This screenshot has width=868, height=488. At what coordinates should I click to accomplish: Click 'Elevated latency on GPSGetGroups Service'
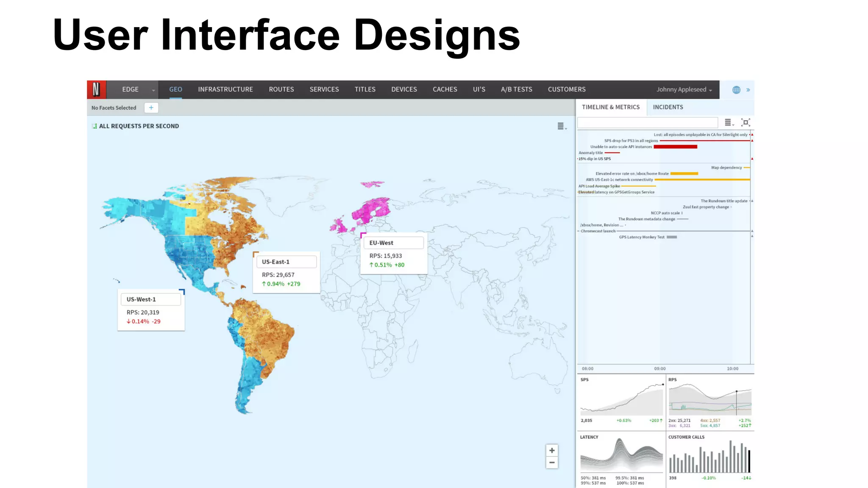(616, 192)
